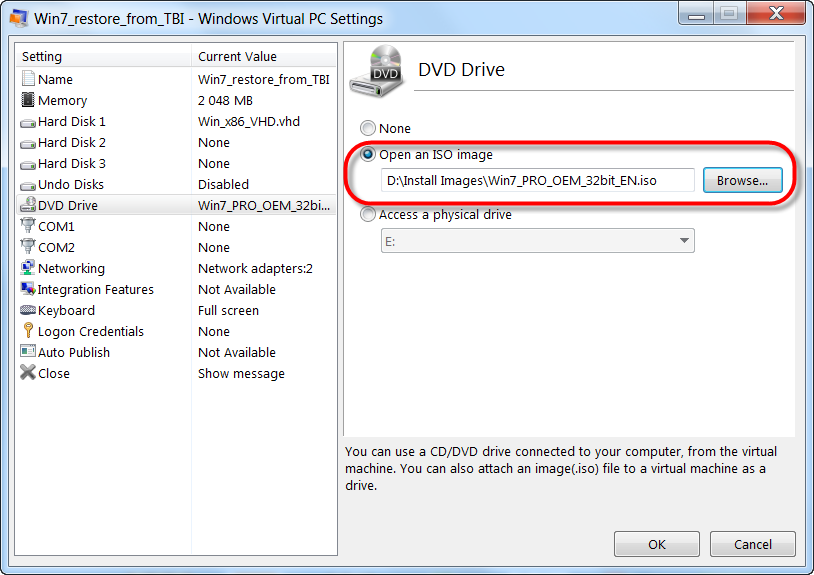
Task: Choose the Open an ISO image option
Action: click(368, 154)
